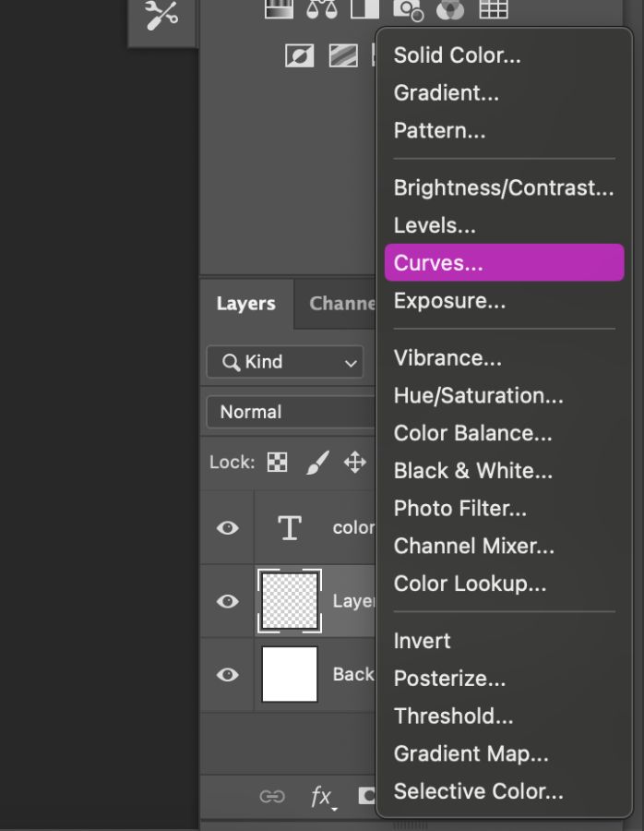Choose Gradient... fill layer option
The image size is (644, 831).
pos(504,92)
